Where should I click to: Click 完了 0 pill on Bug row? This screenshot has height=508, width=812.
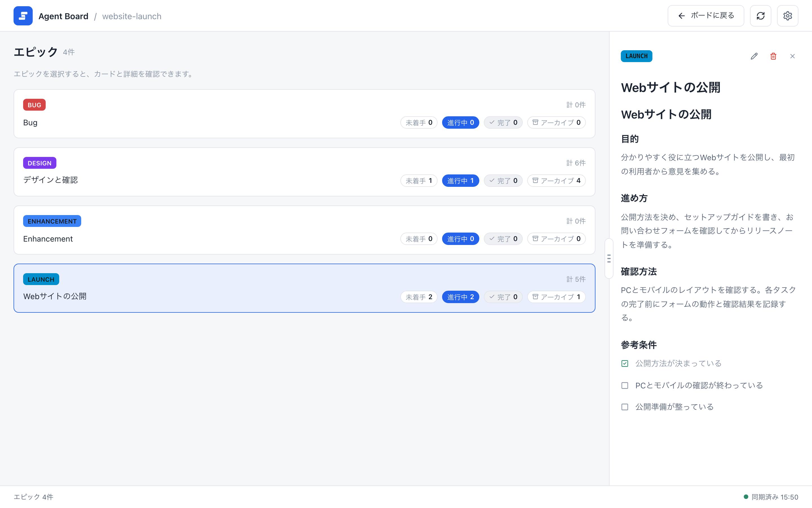(503, 123)
